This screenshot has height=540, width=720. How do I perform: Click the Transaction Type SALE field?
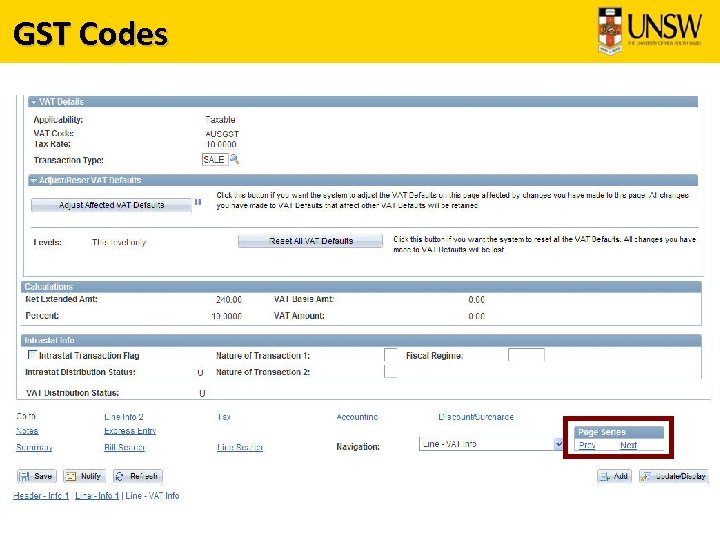214,159
